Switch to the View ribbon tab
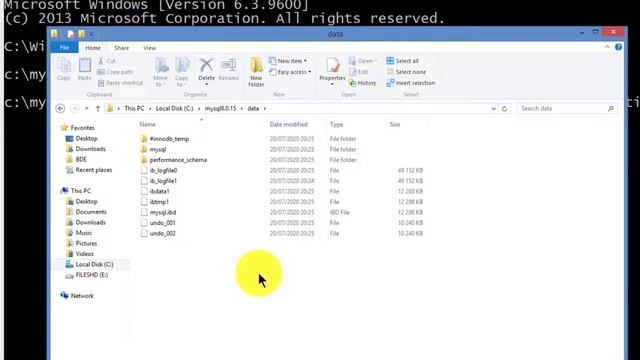The image size is (640, 360). point(150,48)
